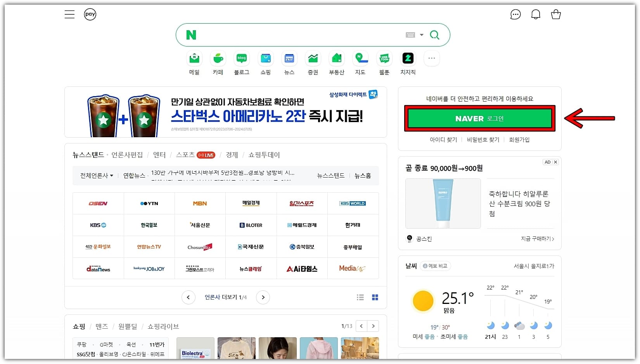Expand the dropdown arrow beside the keyboard icon
The image size is (640, 364).
(x=421, y=35)
